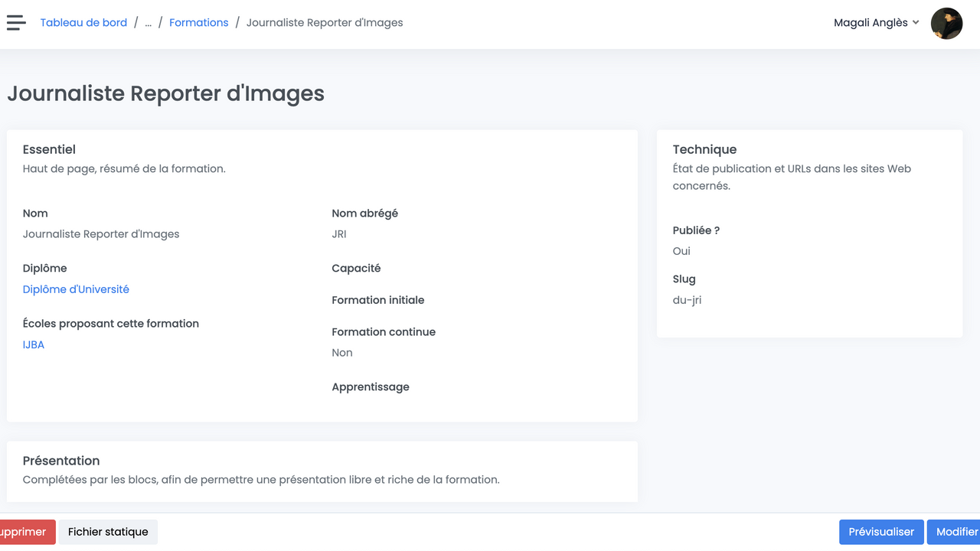980x551 pixels.
Task: Go to Tableau de bord breadcrumb
Action: pos(83,23)
